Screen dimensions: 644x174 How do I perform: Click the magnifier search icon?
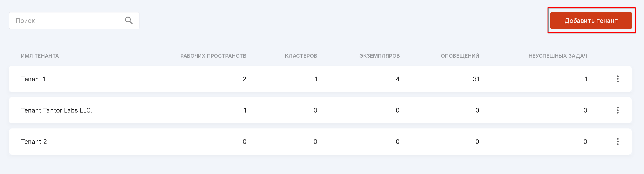(129, 20)
